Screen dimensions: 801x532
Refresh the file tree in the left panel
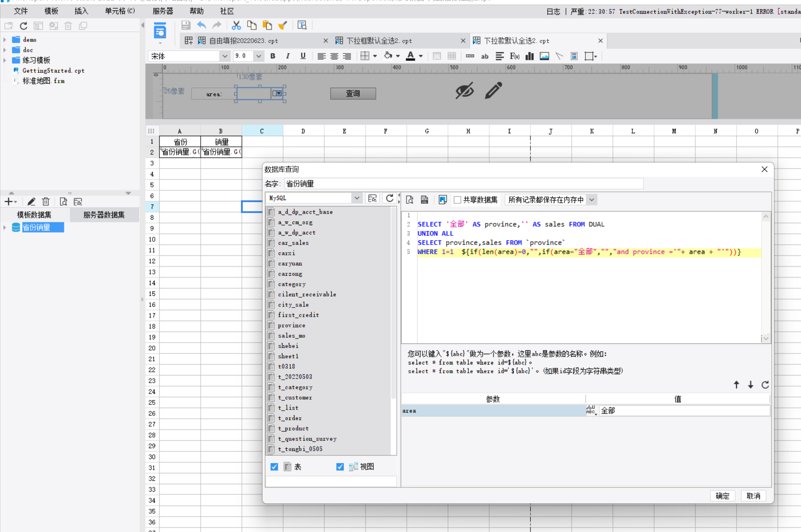point(24,26)
